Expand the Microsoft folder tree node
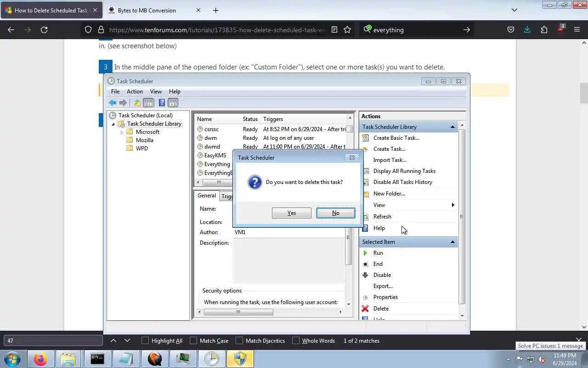The width and height of the screenshot is (588, 368). (122, 132)
